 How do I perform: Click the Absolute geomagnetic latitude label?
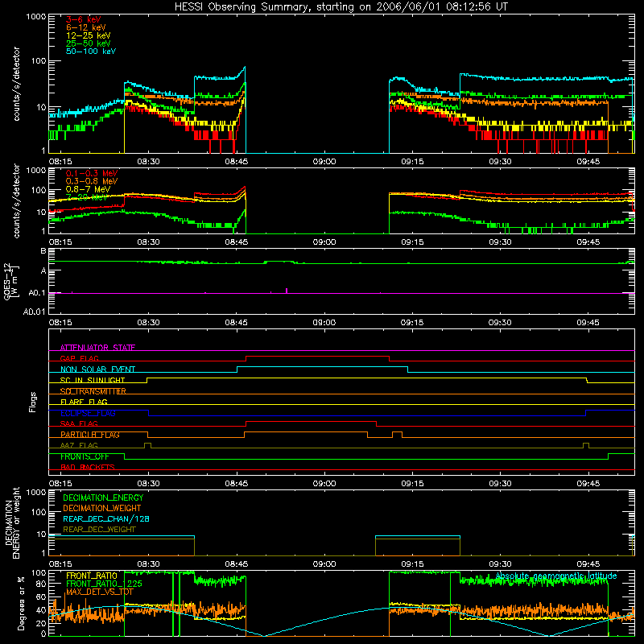[556, 576]
